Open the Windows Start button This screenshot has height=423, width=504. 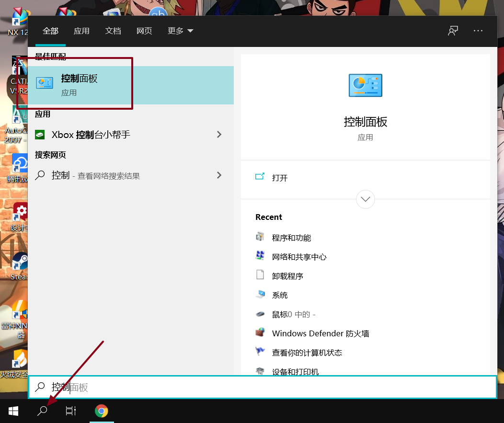click(x=13, y=411)
